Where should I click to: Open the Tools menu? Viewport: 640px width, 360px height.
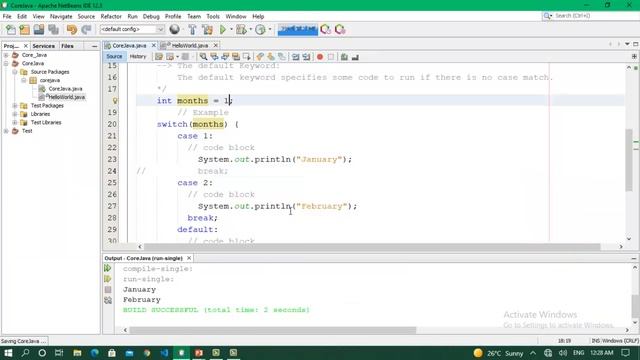pos(213,16)
